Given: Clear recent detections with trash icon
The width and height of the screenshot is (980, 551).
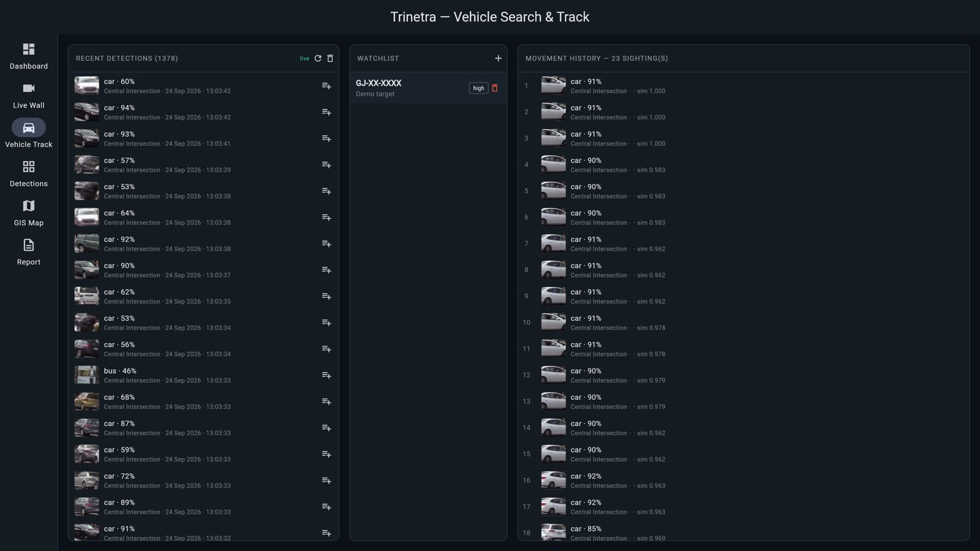Looking at the screenshot, I should 330,58.
